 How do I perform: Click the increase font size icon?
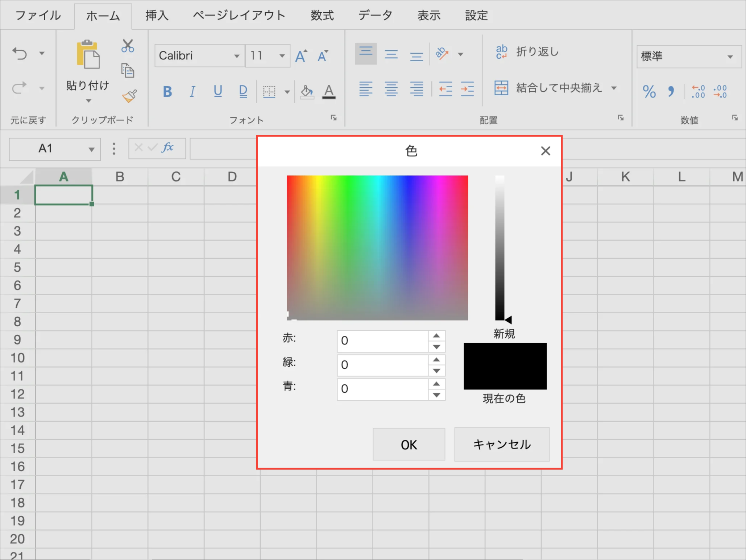pos(301,56)
